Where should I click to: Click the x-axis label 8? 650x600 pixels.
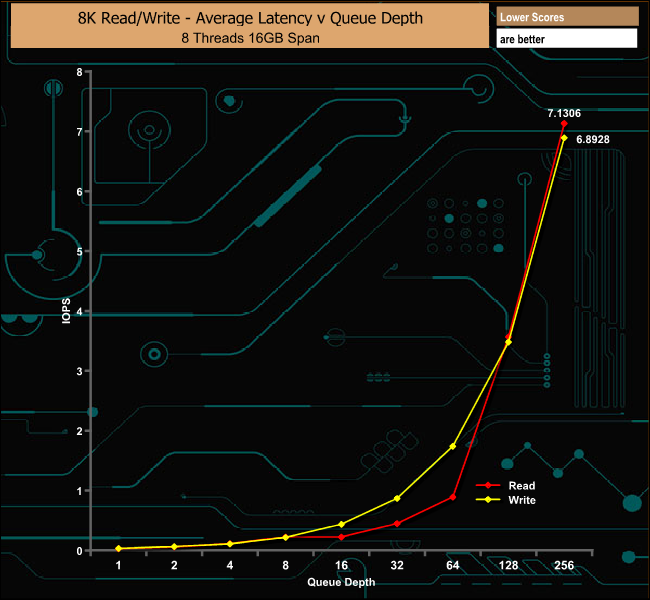pyautogui.click(x=286, y=565)
